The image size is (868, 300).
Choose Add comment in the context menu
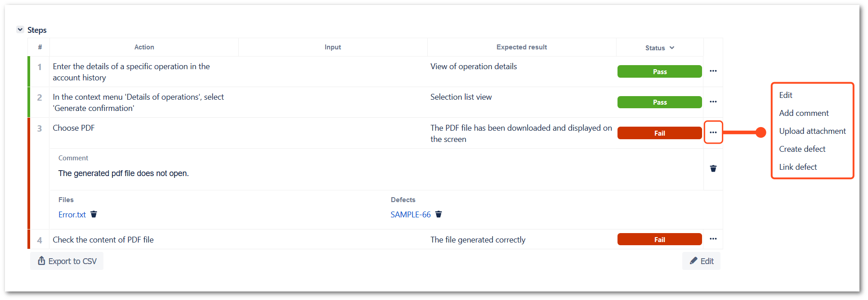click(x=804, y=113)
